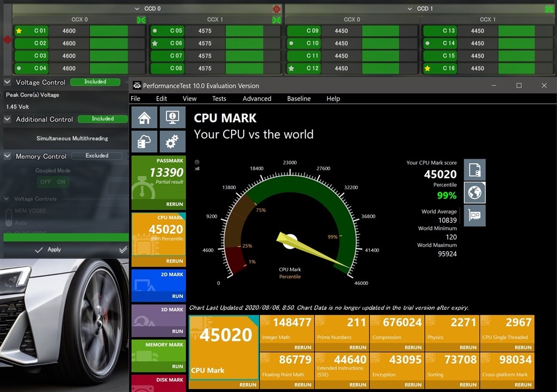This screenshot has height=392, width=557.
Task: Click green link icon beside left CCX 1
Action: pos(276,20)
